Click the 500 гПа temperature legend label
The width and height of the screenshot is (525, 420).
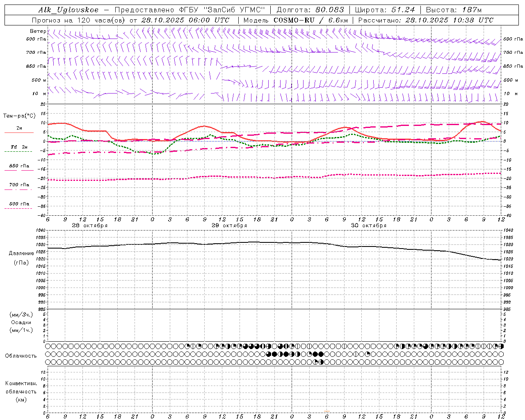[x=19, y=204]
